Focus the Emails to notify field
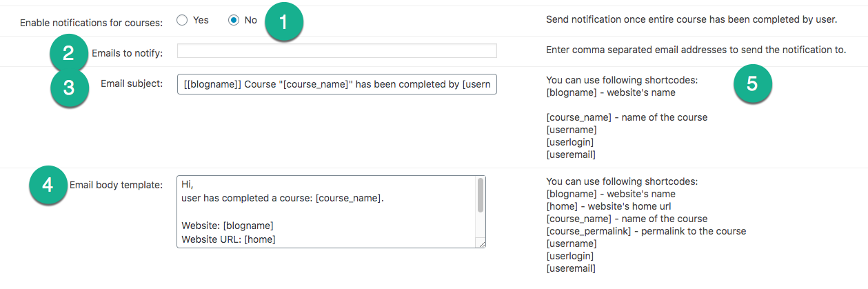Viewport: 868px width, 289px height. pyautogui.click(x=337, y=50)
